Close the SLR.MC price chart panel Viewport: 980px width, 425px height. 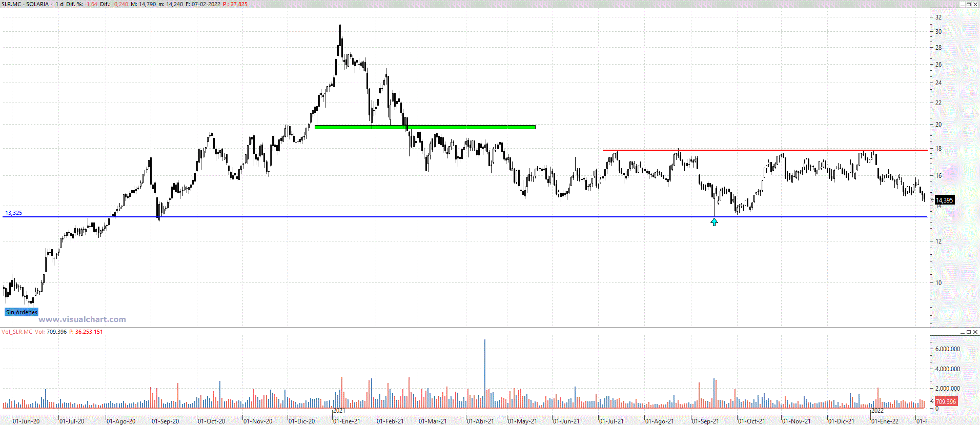[975, 4]
